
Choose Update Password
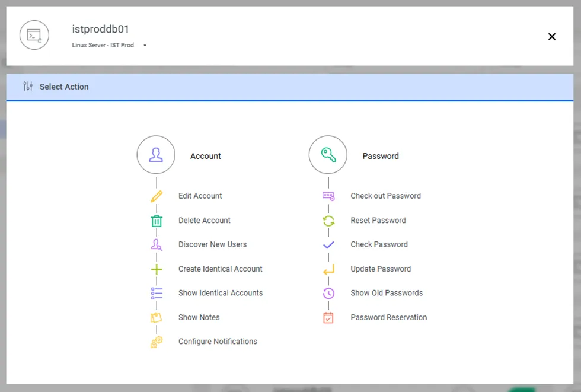[x=381, y=269]
